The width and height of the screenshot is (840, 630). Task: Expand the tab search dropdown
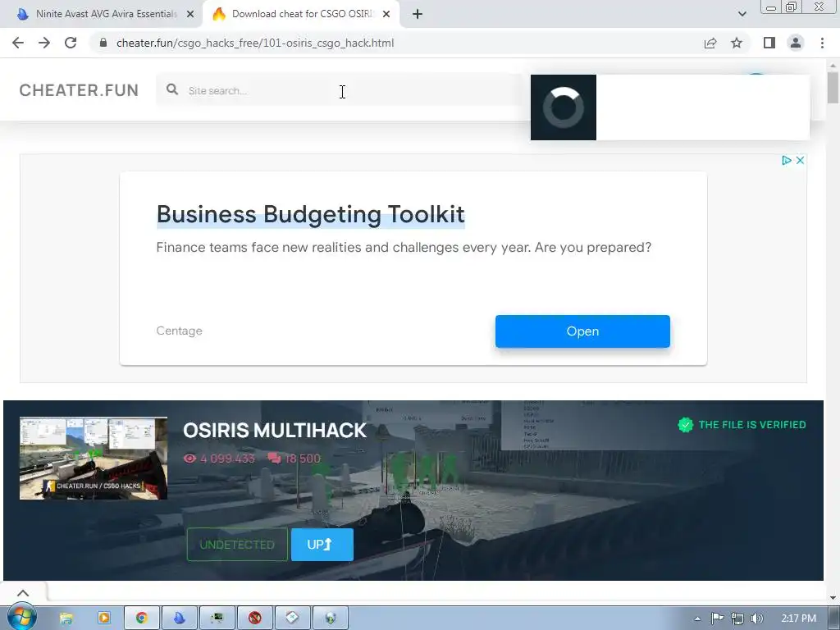(x=742, y=14)
